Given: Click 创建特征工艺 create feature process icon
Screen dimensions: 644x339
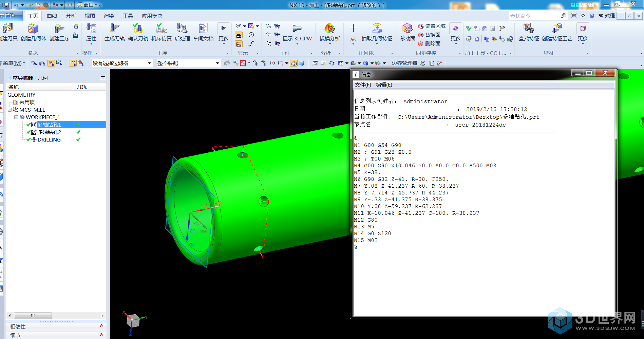Looking at the screenshot, I should point(557,29).
